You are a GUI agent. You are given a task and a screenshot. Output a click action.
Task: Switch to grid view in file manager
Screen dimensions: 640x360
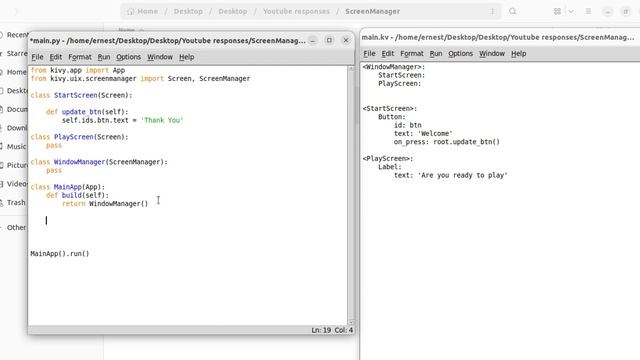(x=557, y=11)
